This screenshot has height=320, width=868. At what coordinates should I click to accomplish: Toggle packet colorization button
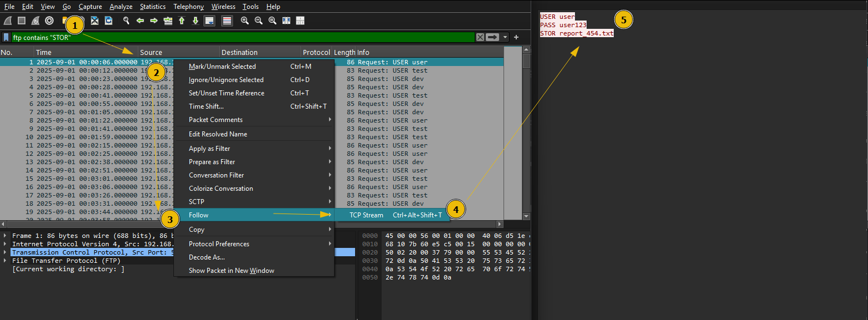(227, 21)
